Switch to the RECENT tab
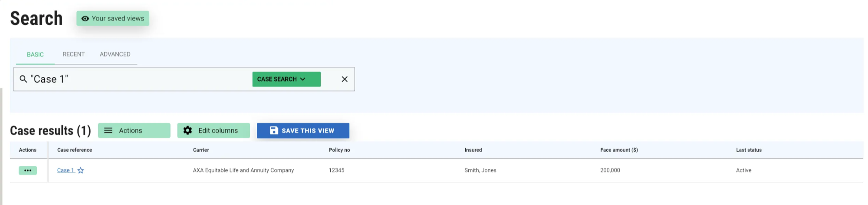868x205 pixels. 73,54
